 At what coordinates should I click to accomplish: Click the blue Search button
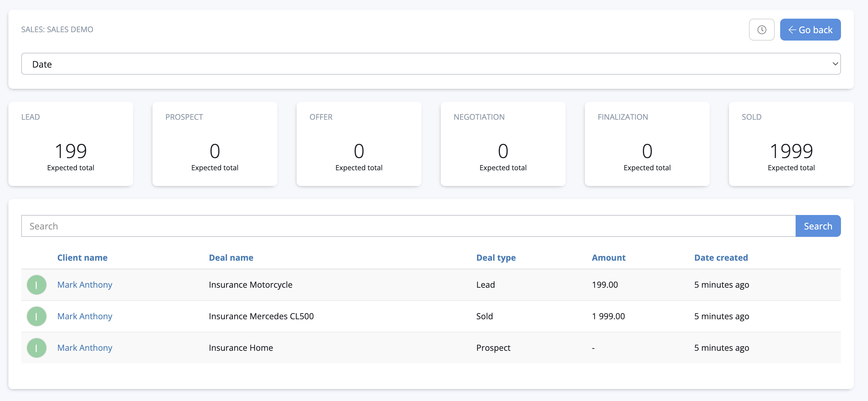tap(817, 226)
